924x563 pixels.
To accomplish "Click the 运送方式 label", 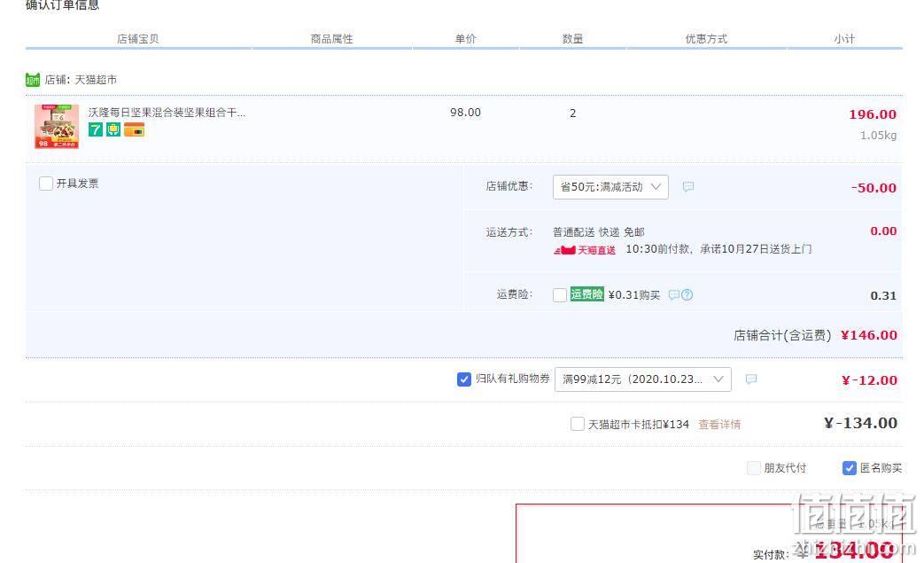I will click(509, 232).
